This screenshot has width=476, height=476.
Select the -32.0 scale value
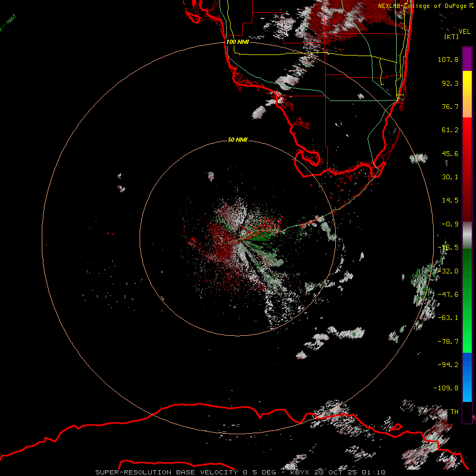pyautogui.click(x=448, y=271)
